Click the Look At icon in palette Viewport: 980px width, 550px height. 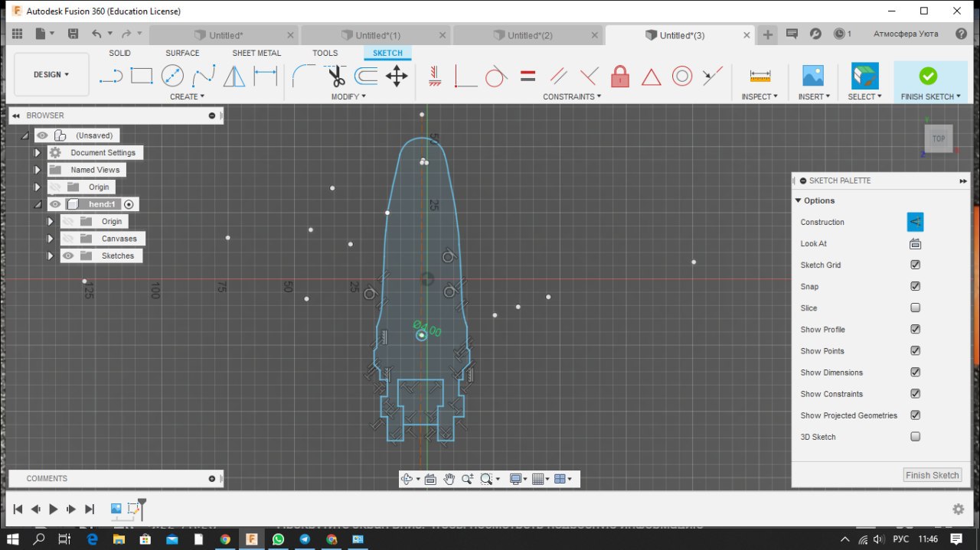point(915,244)
